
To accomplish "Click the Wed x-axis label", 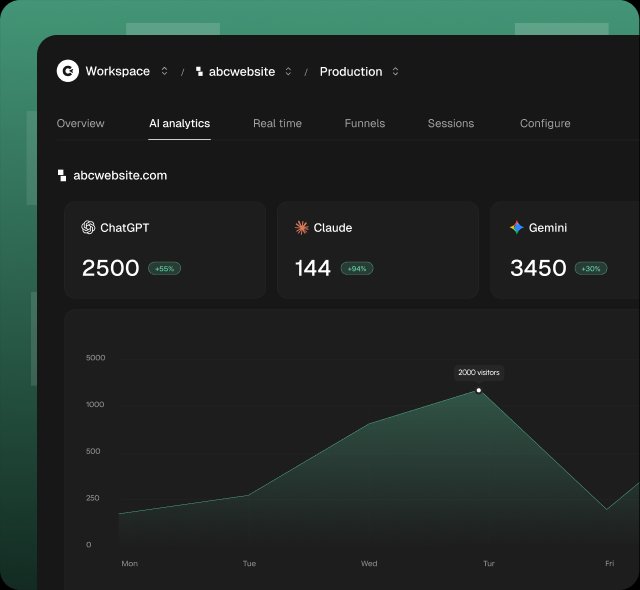I will coord(369,563).
